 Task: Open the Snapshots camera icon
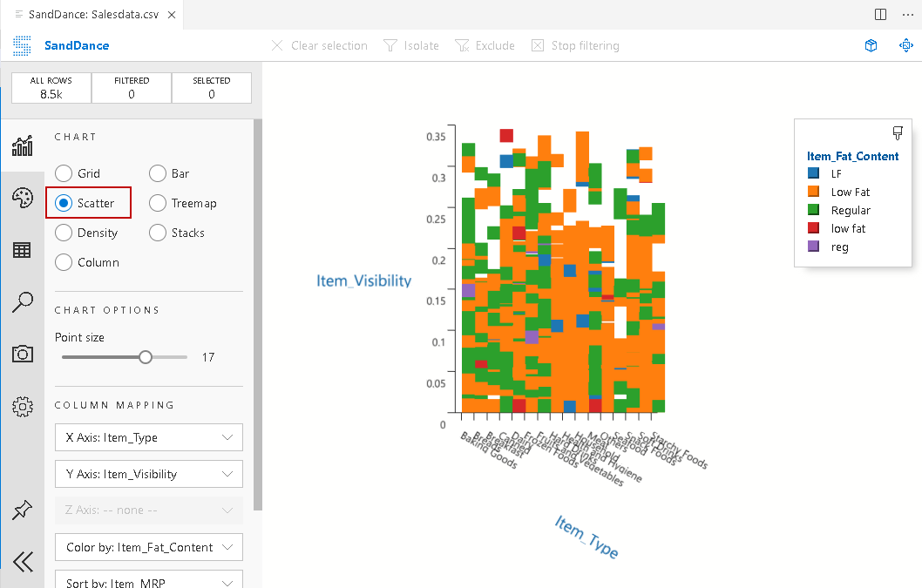[x=23, y=354]
